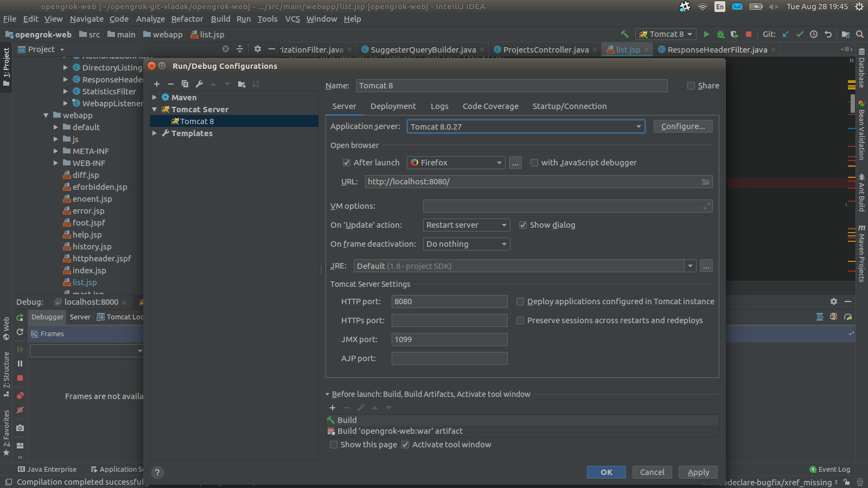Open Project Structure folder icon in toolbar

(x=845, y=34)
